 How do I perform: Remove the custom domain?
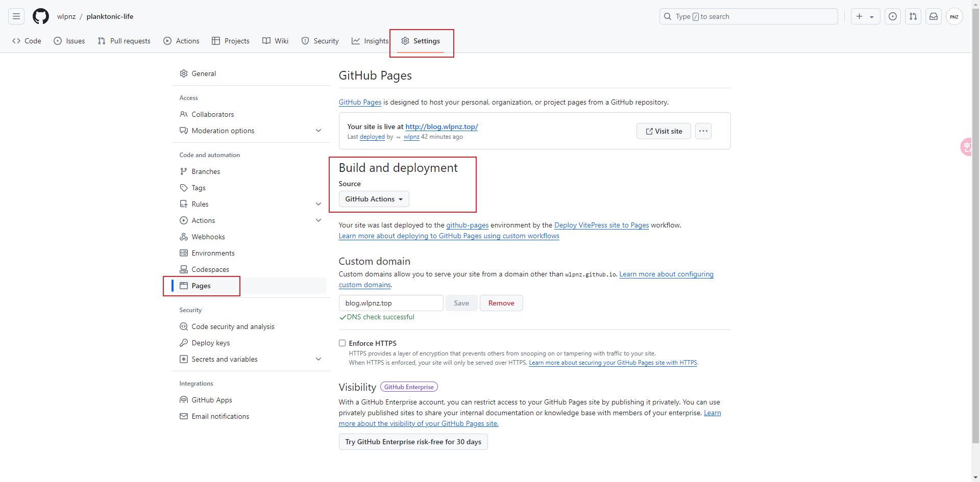point(501,303)
